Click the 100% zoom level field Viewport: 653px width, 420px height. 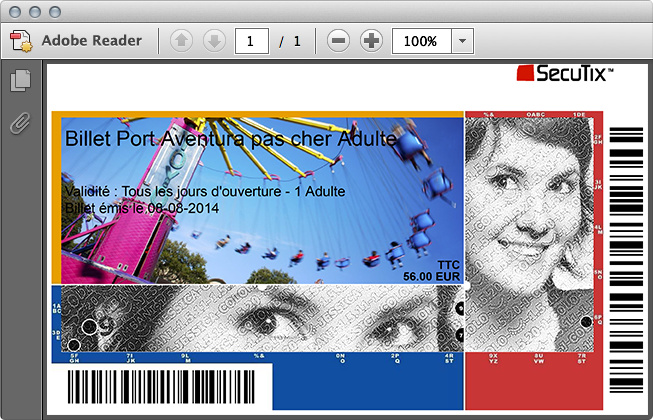coord(421,41)
